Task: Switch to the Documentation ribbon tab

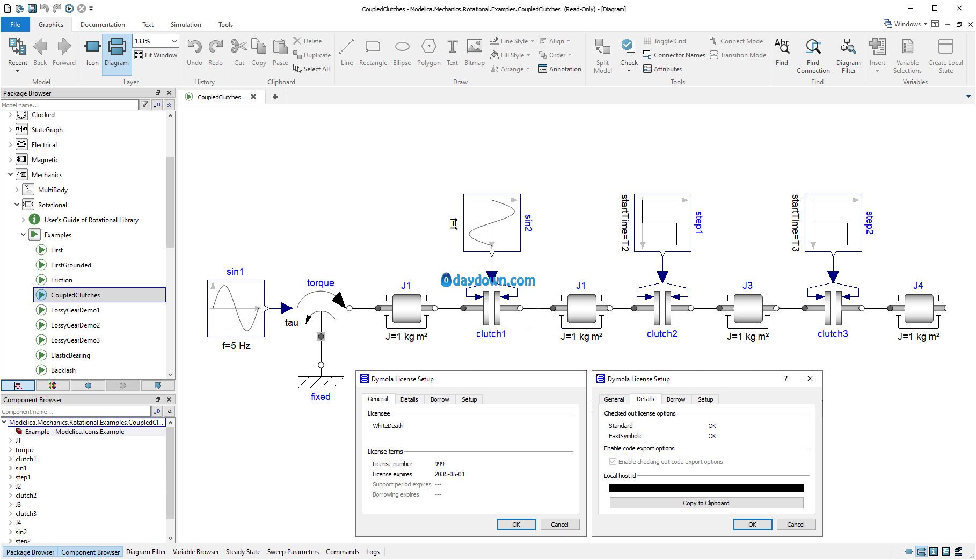Action: tap(103, 24)
